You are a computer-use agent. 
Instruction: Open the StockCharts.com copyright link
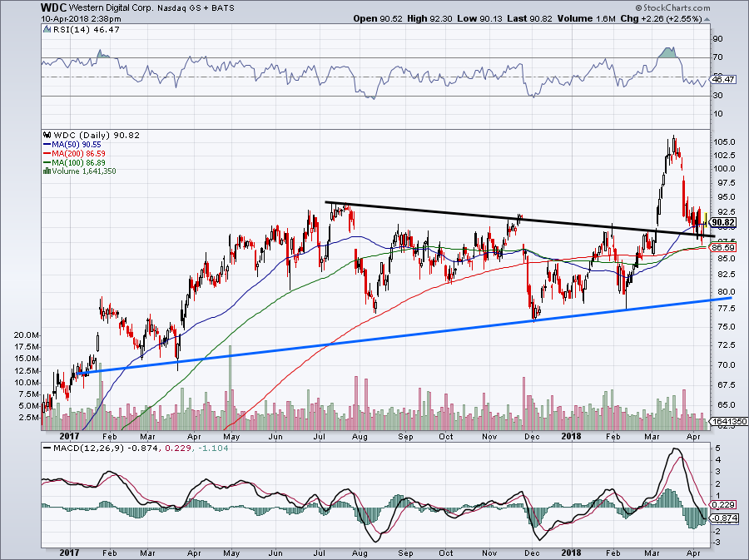(x=672, y=7)
